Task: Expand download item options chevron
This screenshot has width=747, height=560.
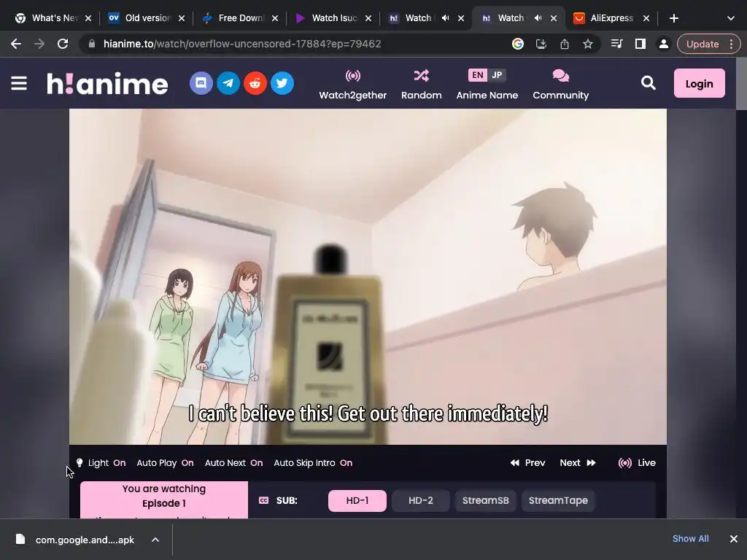Action: coord(155,540)
